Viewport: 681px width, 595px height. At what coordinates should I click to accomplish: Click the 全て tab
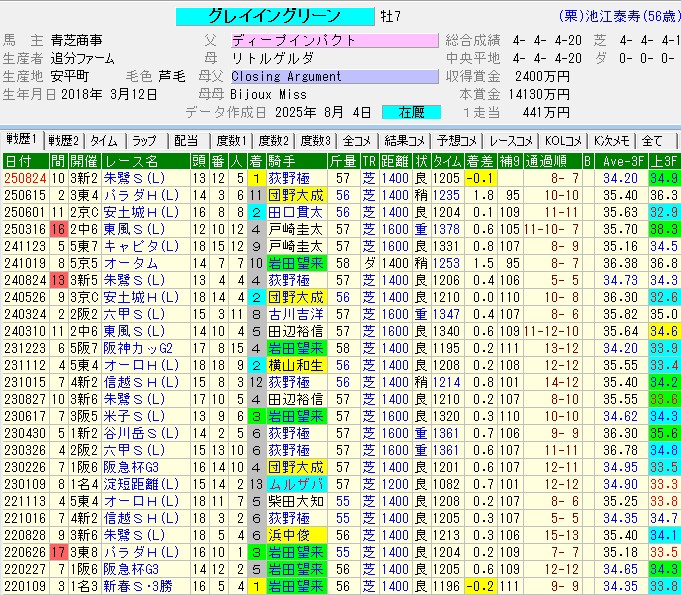(x=652, y=140)
